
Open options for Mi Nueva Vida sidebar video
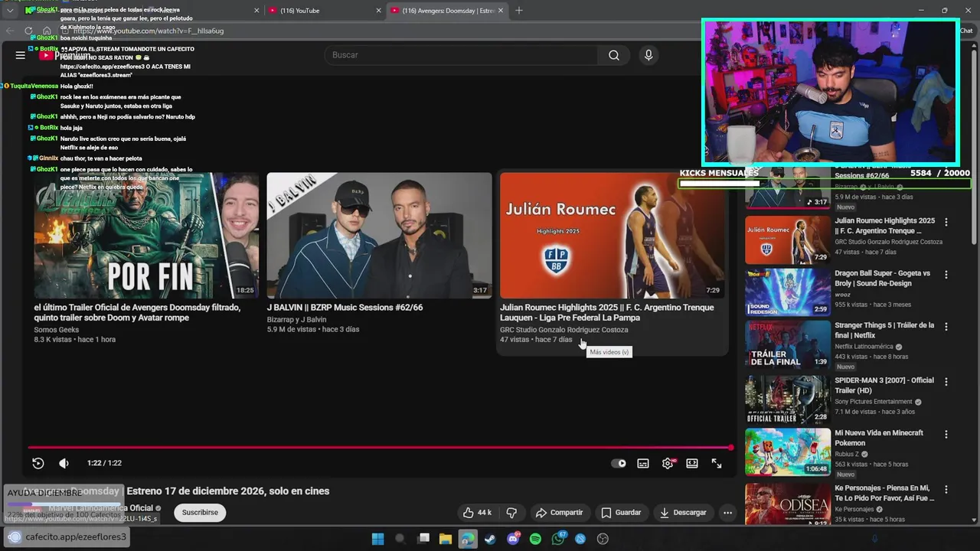point(946,435)
